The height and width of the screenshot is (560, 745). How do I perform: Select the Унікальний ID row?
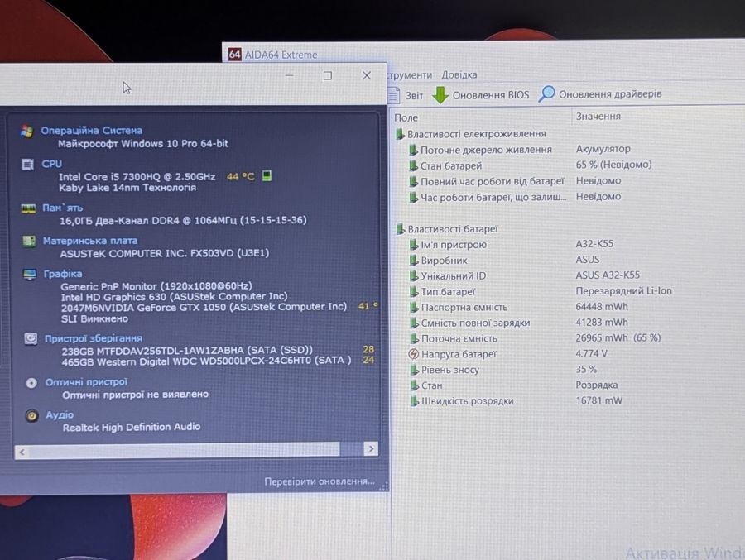[x=525, y=275]
